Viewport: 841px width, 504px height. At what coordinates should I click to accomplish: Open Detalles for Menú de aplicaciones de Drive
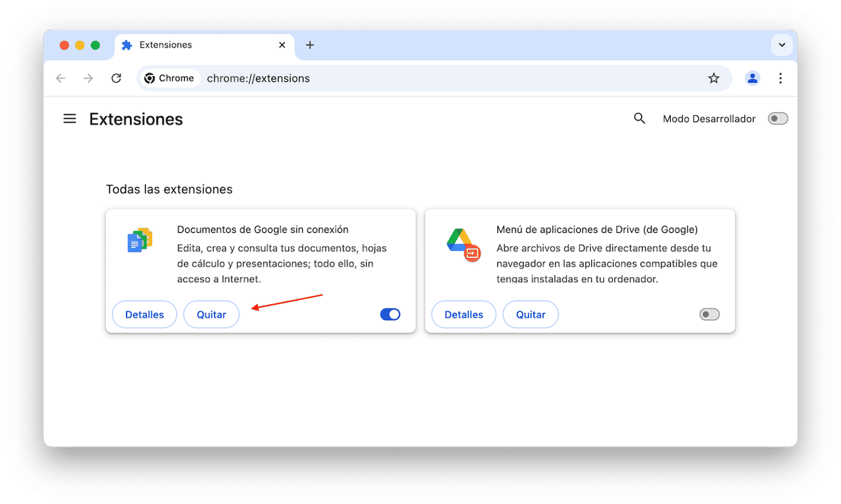coord(464,315)
